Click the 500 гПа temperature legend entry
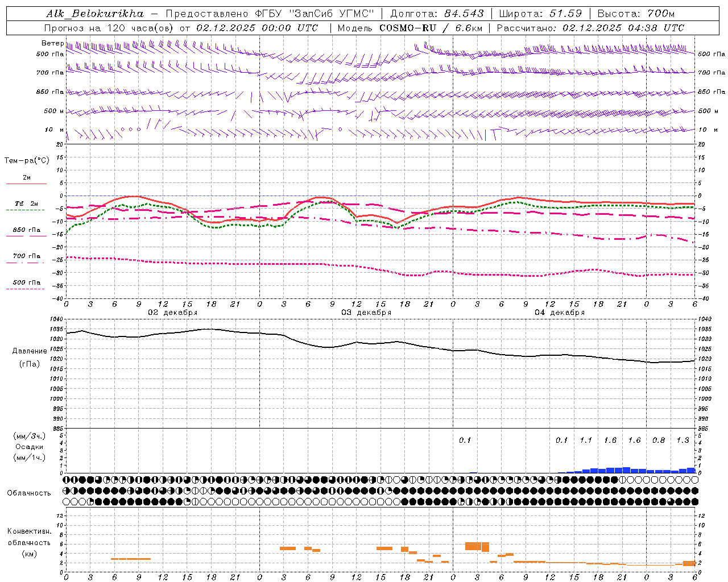 pyautogui.click(x=27, y=282)
